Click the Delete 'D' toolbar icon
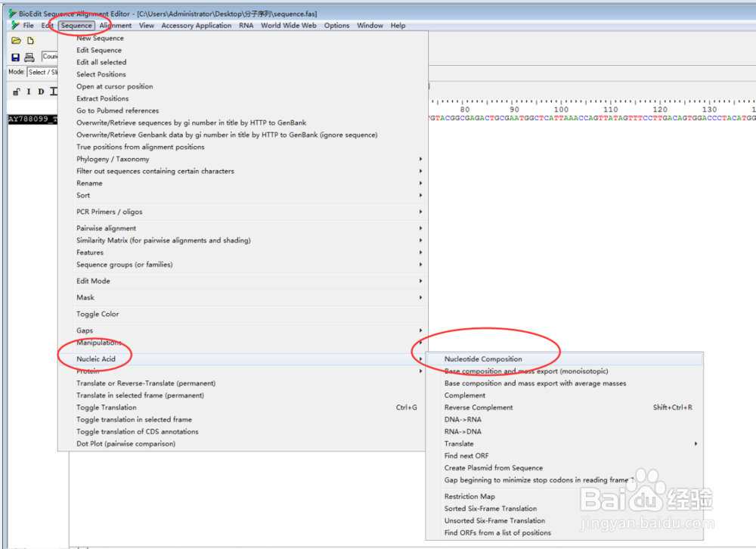The height and width of the screenshot is (549, 756). (x=41, y=91)
